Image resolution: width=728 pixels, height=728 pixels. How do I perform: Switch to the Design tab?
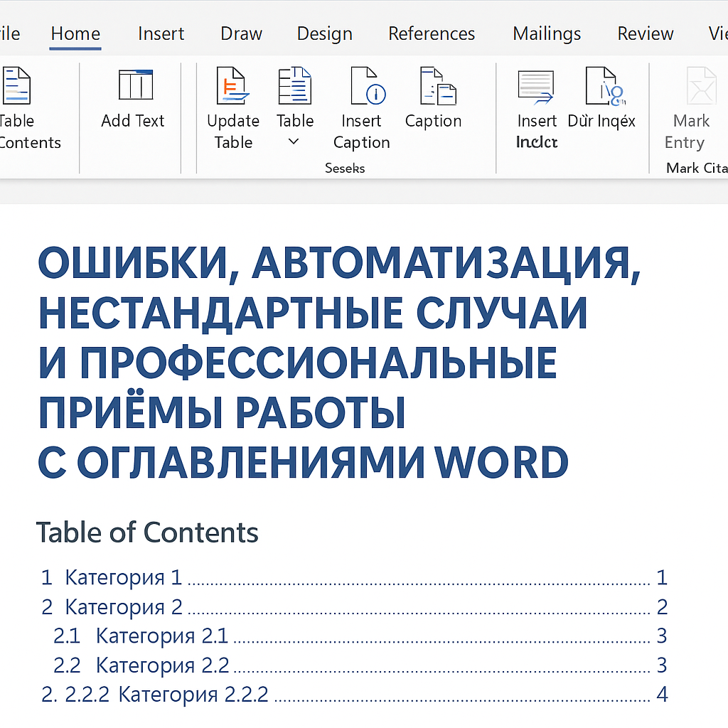[324, 34]
